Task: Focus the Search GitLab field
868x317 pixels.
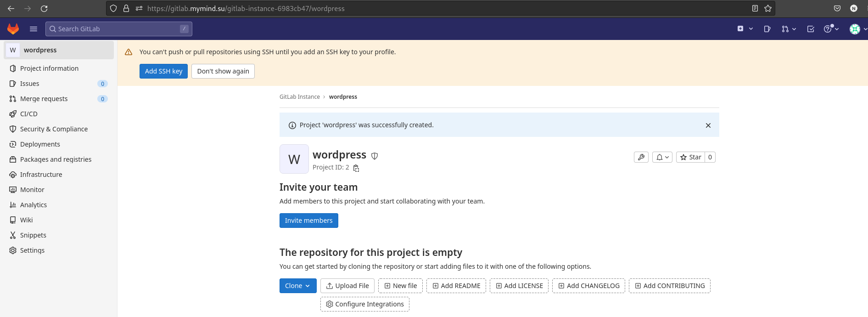Action: click(119, 29)
